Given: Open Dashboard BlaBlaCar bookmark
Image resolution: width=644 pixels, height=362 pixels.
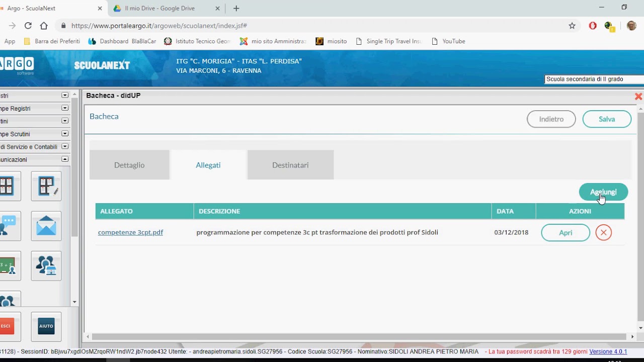Looking at the screenshot, I should [x=122, y=41].
